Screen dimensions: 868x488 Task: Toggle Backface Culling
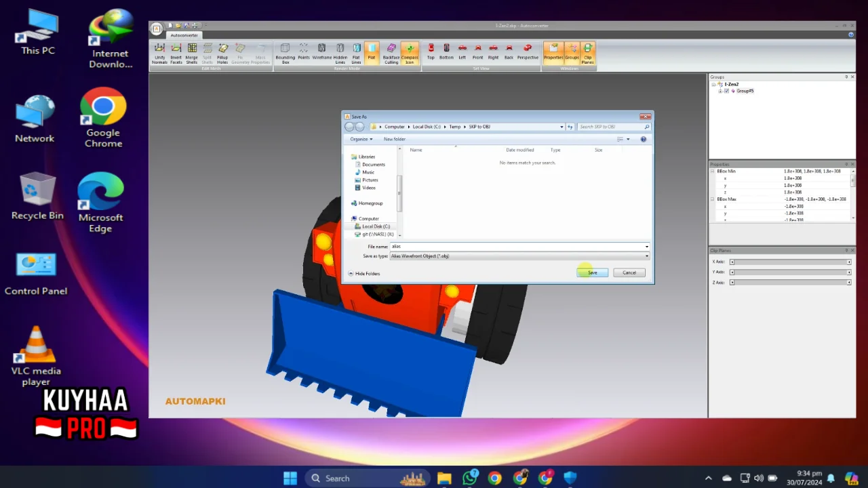pyautogui.click(x=391, y=53)
